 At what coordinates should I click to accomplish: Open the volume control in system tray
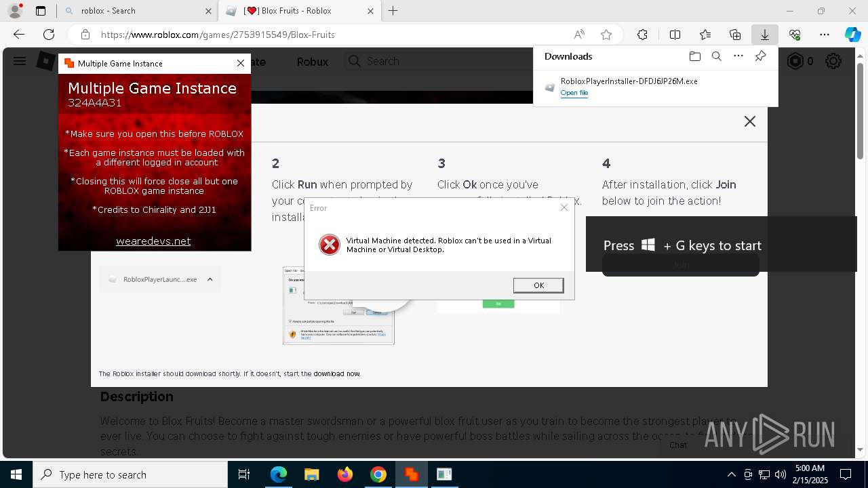780,474
